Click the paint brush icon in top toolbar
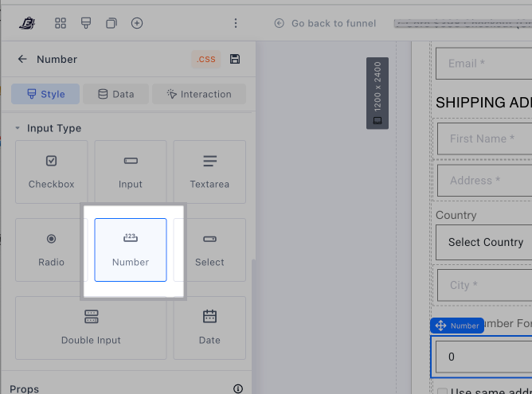The height and width of the screenshot is (394, 532). pos(86,23)
